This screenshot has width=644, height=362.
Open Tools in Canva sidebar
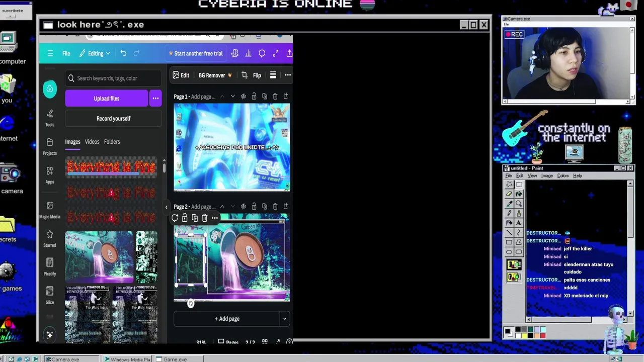(x=50, y=118)
